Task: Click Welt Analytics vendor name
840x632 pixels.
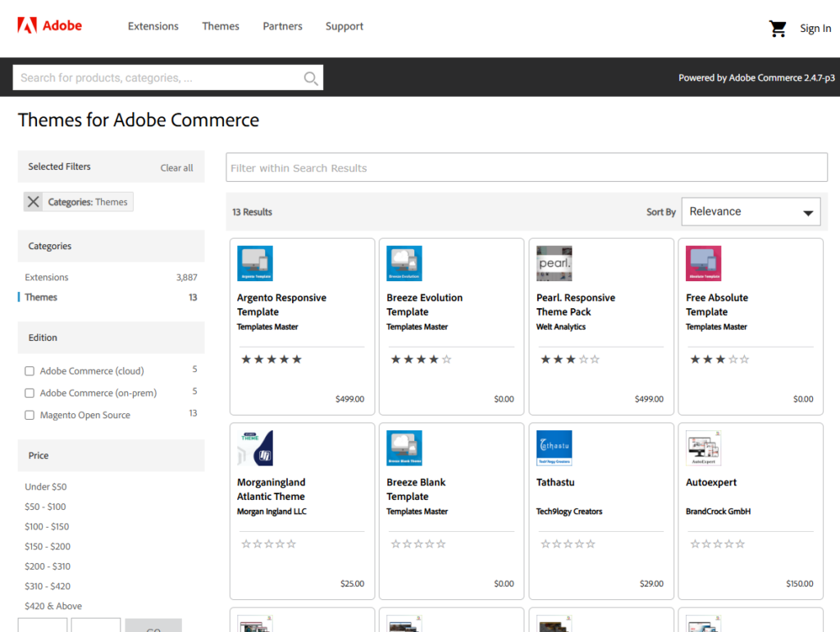Action: click(561, 326)
